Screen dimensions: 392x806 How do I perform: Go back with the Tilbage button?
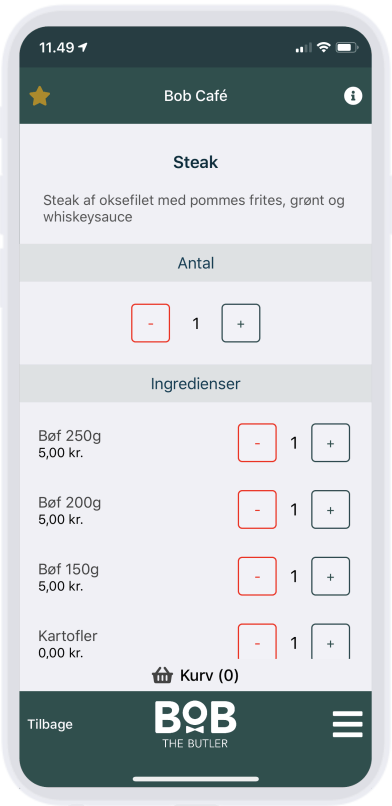[50, 724]
